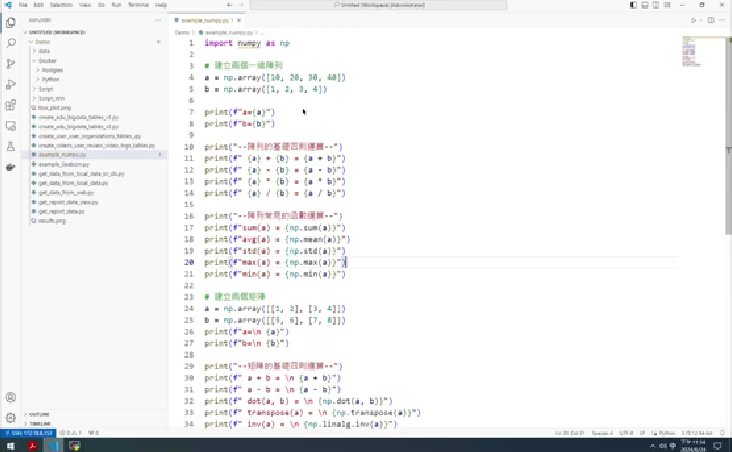Image resolution: width=732 pixels, height=452 pixels.
Task: Collapse the Untitled Workspace section
Action: (x=55, y=32)
